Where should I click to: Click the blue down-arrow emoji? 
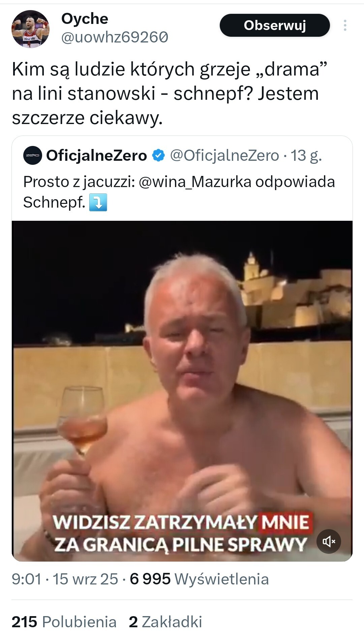click(98, 202)
